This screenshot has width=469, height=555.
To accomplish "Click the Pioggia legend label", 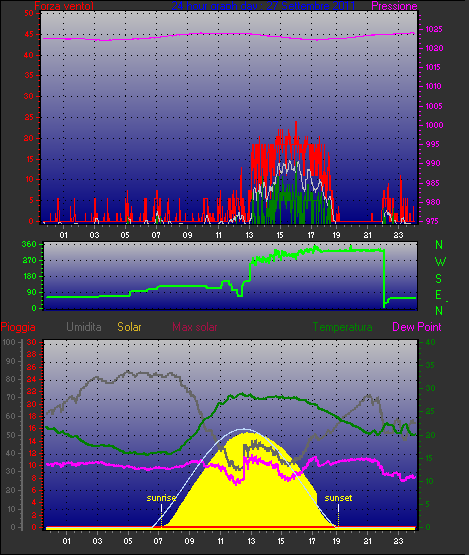I will coord(18,327).
